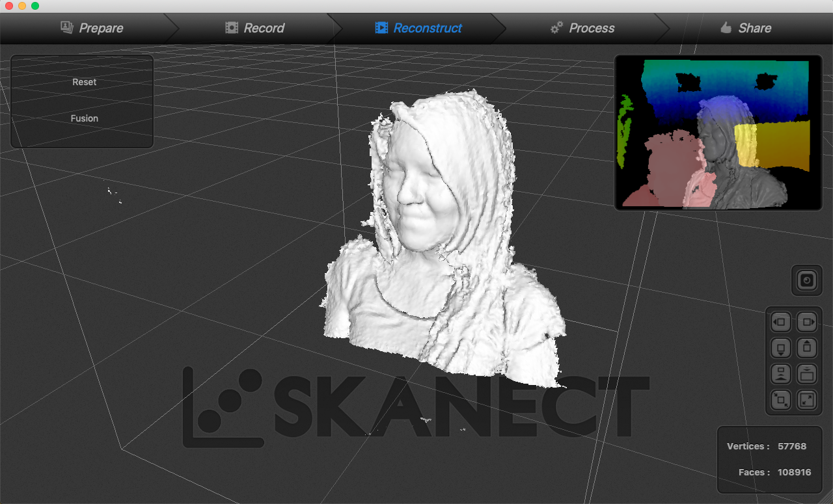Click the Share tab thumbs-up icon

[x=726, y=27]
